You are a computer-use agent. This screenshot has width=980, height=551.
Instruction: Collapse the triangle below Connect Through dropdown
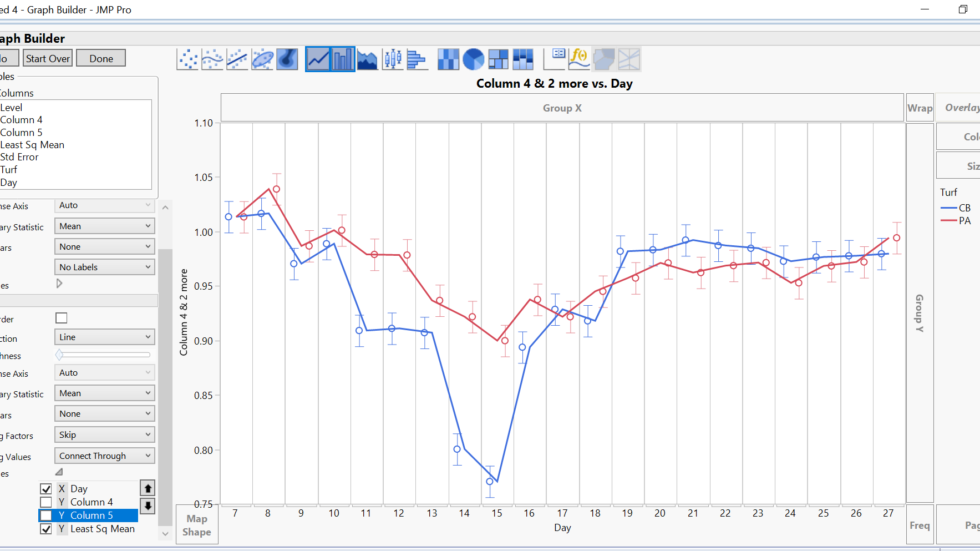click(x=59, y=472)
